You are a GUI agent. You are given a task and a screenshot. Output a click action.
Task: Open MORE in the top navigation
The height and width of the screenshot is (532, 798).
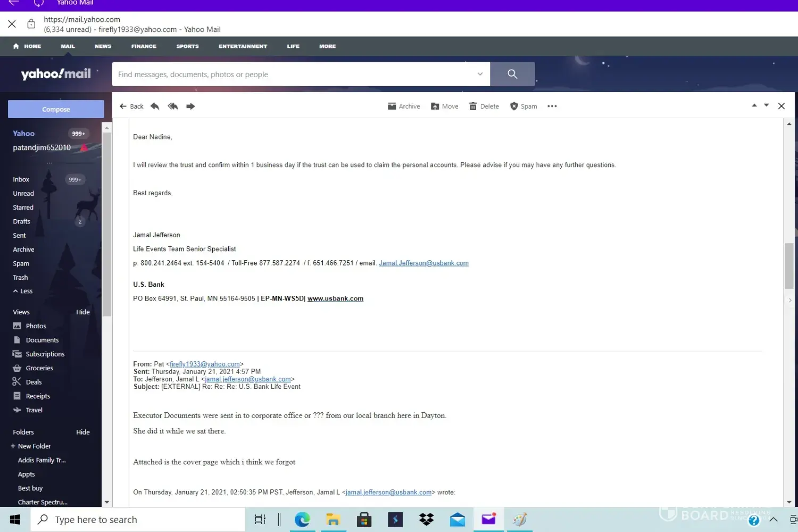328,46
